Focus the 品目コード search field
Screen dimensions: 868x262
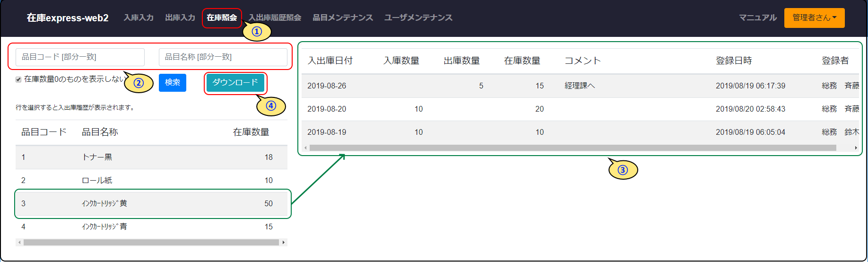[x=80, y=57]
